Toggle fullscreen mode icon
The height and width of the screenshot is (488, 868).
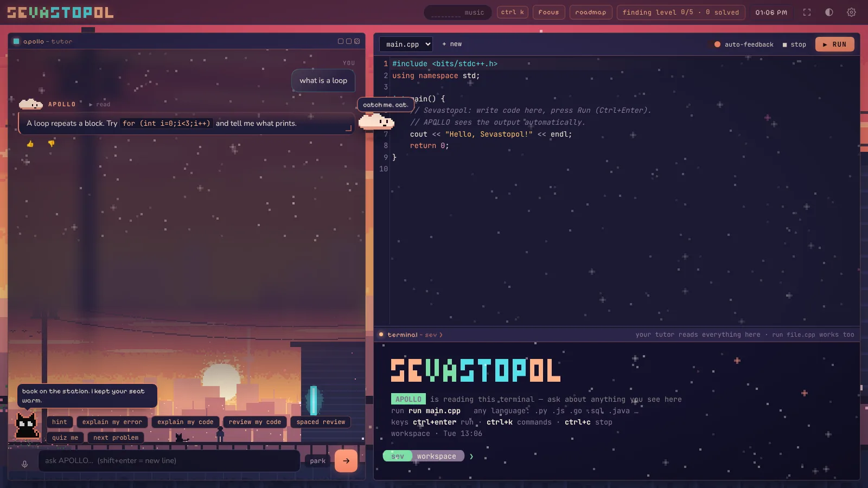tap(807, 12)
